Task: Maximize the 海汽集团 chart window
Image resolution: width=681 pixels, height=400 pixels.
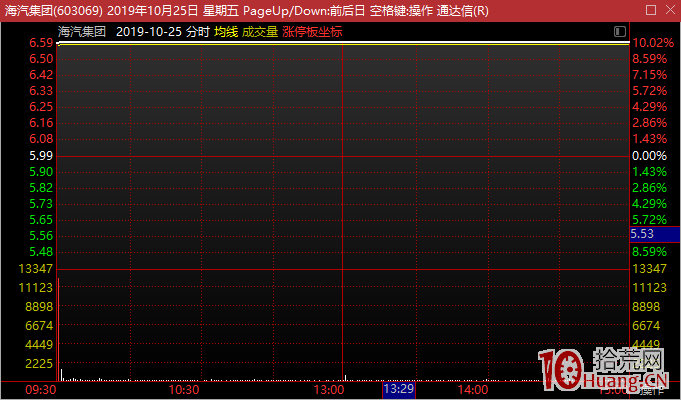Action: pos(651,10)
